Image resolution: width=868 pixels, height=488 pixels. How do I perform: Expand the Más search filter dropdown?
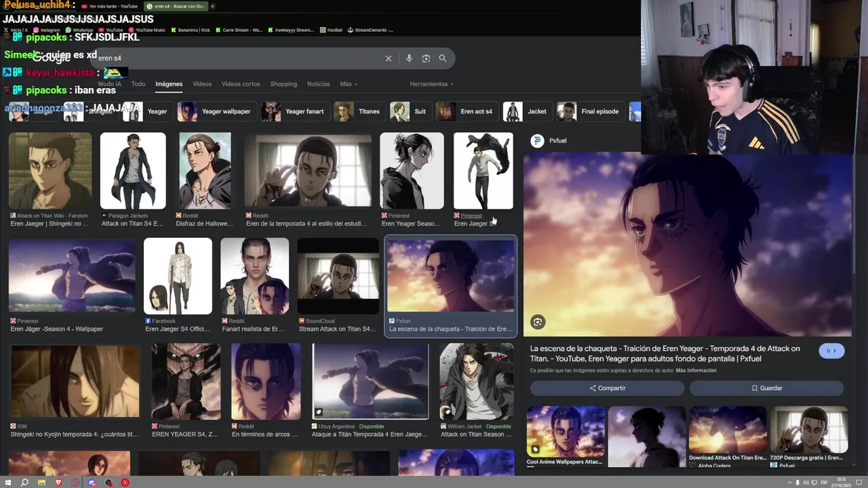tap(349, 84)
